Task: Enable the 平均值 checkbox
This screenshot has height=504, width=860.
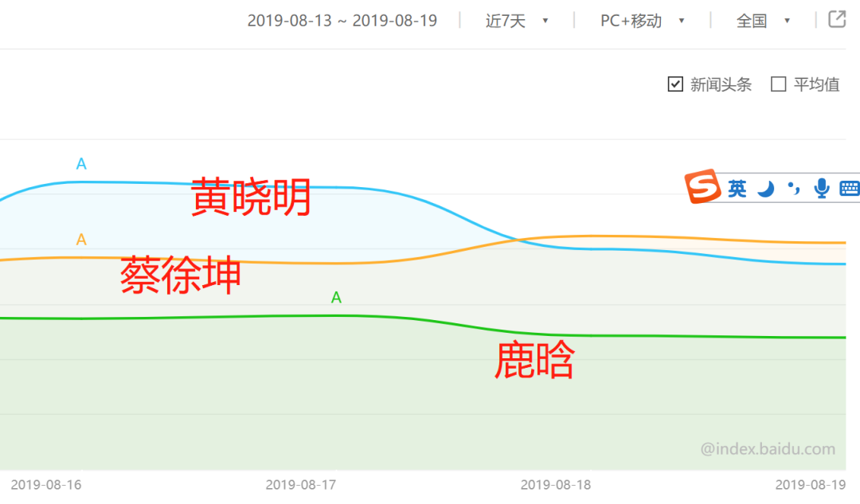Action: coord(778,84)
